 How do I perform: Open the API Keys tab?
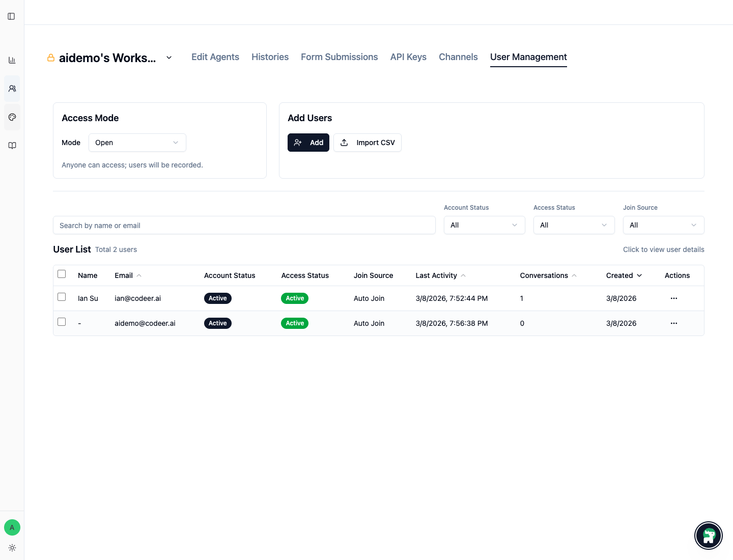(x=408, y=57)
